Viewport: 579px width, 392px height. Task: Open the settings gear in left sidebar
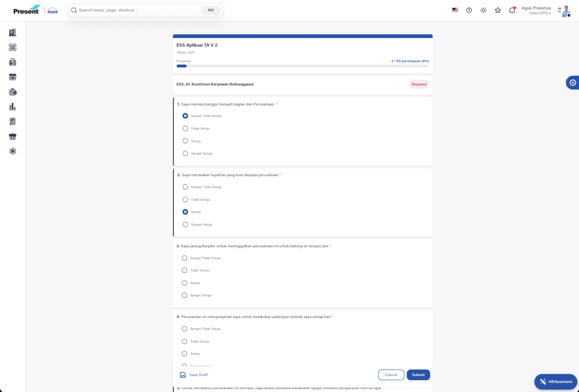click(x=13, y=151)
